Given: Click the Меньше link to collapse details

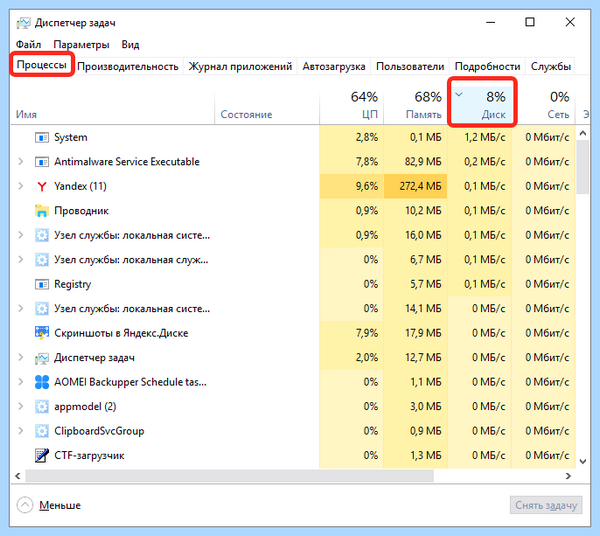Looking at the screenshot, I should (60, 505).
